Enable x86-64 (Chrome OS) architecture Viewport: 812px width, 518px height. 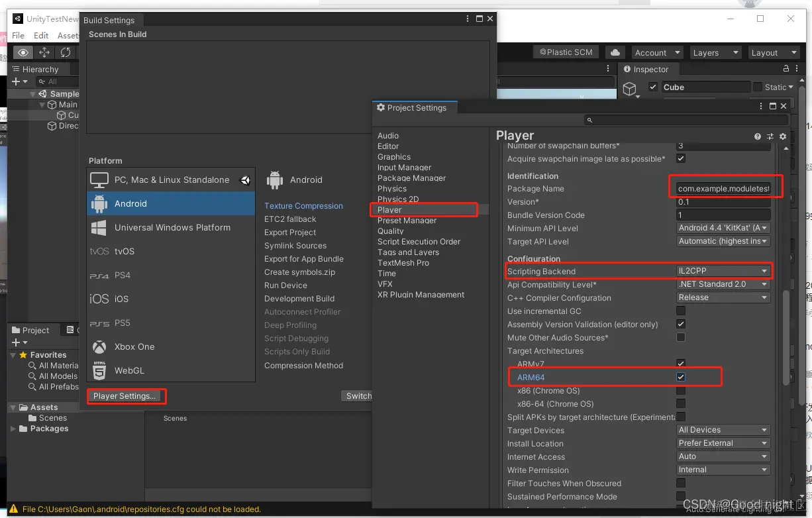[681, 404]
